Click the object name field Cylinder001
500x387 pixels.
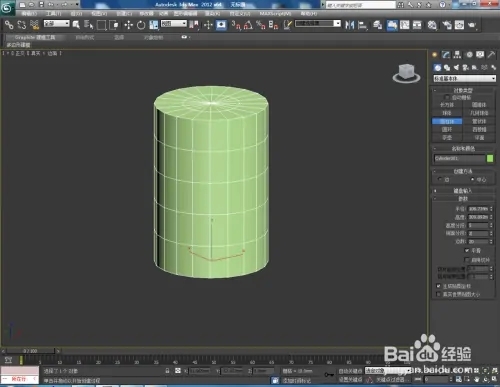click(x=459, y=159)
